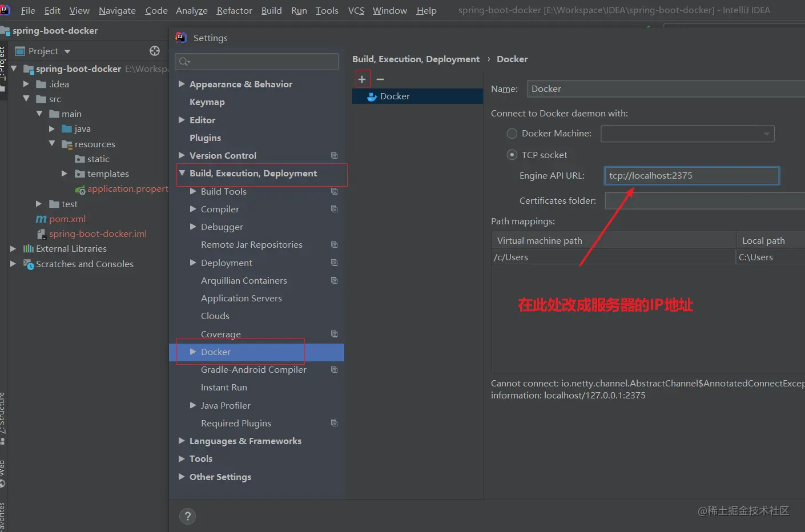Open the Help menu
This screenshot has width=805, height=532.
pyautogui.click(x=426, y=10)
